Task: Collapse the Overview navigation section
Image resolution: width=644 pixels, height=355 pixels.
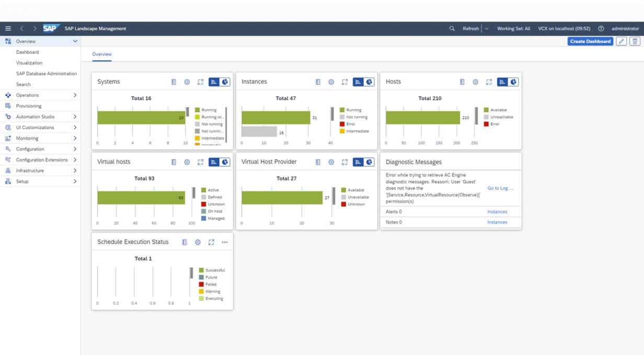Action: [75, 41]
